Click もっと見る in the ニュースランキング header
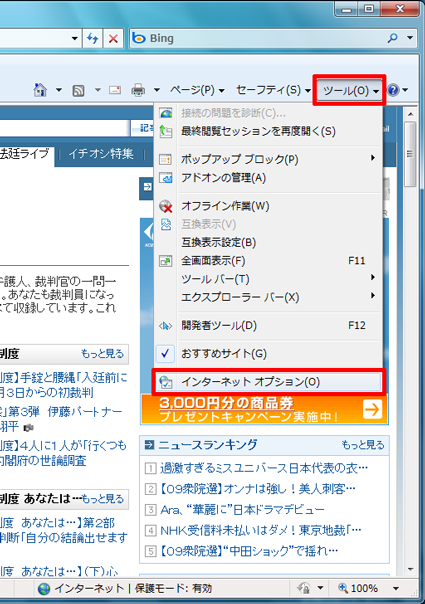425x604 pixels. [x=363, y=445]
